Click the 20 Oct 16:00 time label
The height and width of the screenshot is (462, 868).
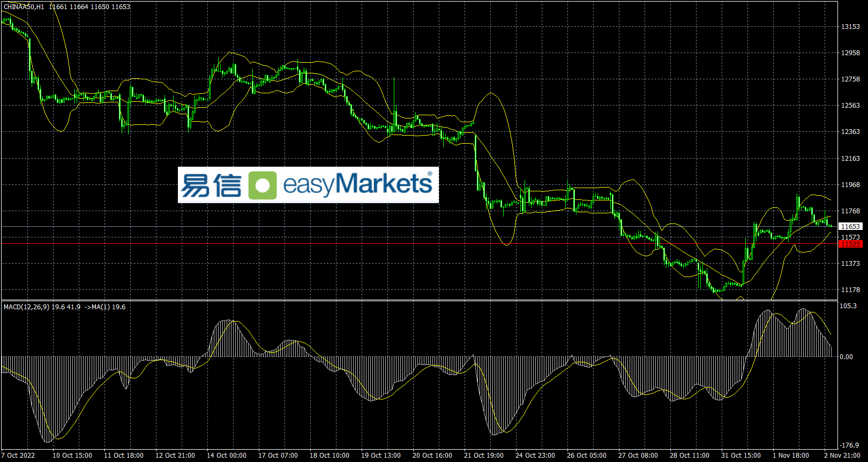(432, 456)
